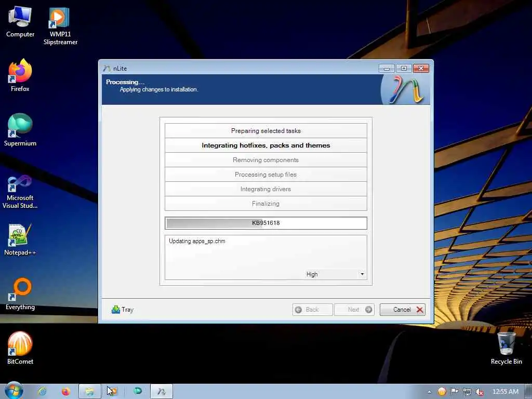Click WMP11 Slipstreamer taskbar button
The image size is (532, 399).
pyautogui.click(x=112, y=392)
